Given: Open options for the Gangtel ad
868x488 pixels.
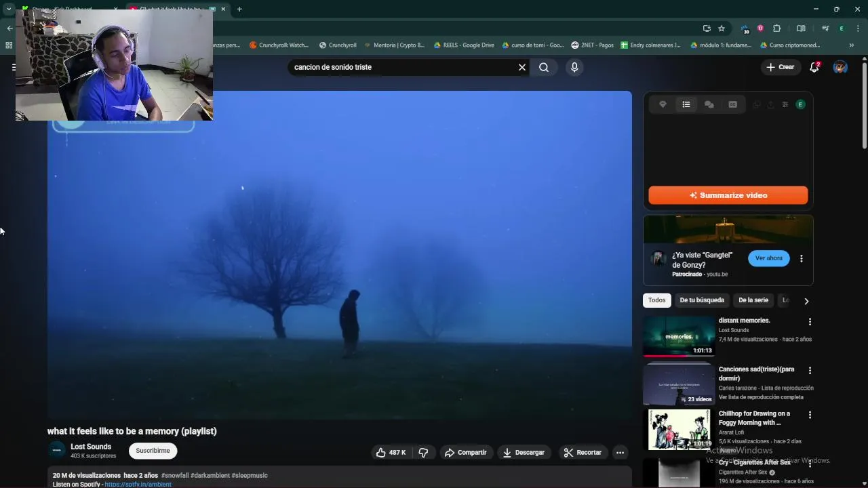Looking at the screenshot, I should click(x=802, y=258).
